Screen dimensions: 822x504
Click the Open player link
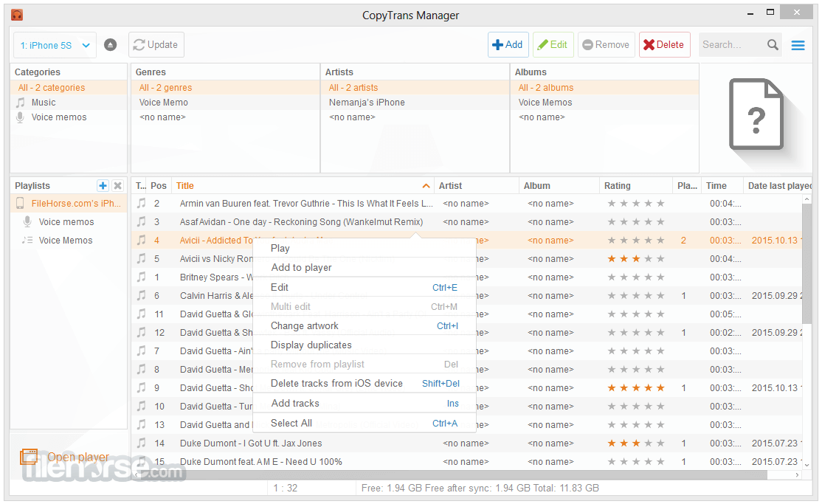pos(65,457)
